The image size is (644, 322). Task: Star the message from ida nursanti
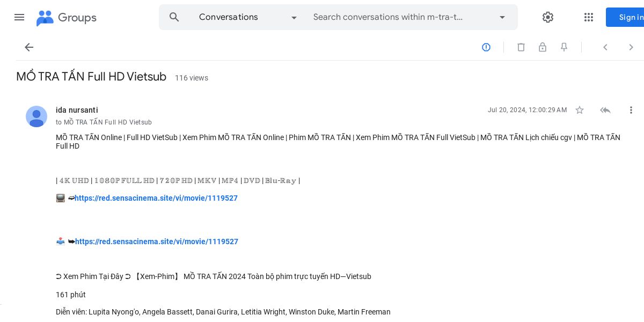click(x=580, y=110)
